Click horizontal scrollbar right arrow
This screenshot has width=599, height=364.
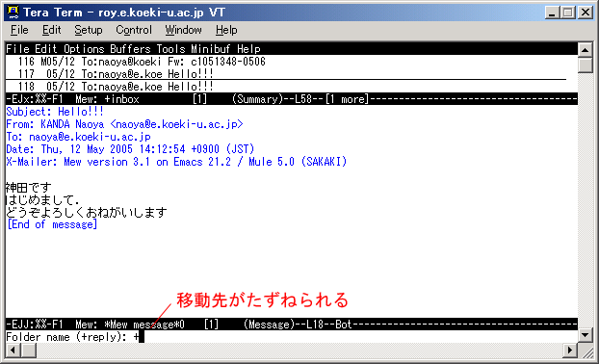coord(570,350)
